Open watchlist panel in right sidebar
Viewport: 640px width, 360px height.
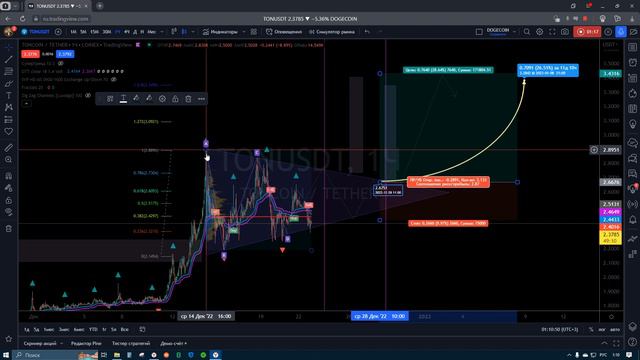pos(633,48)
